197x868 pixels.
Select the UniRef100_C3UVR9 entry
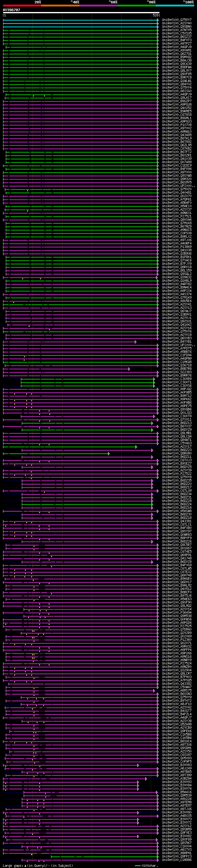(177, 379)
